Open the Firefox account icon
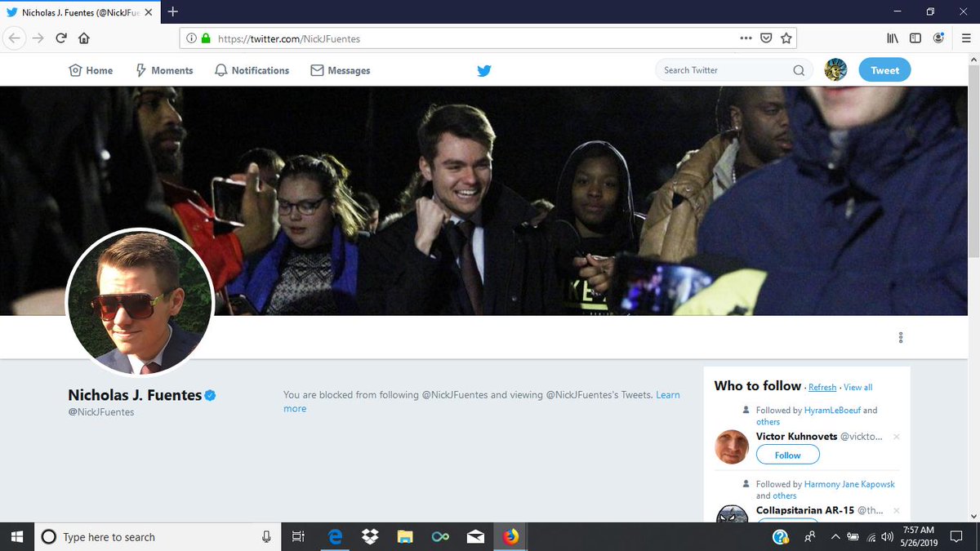This screenshot has width=980, height=551. (x=939, y=38)
